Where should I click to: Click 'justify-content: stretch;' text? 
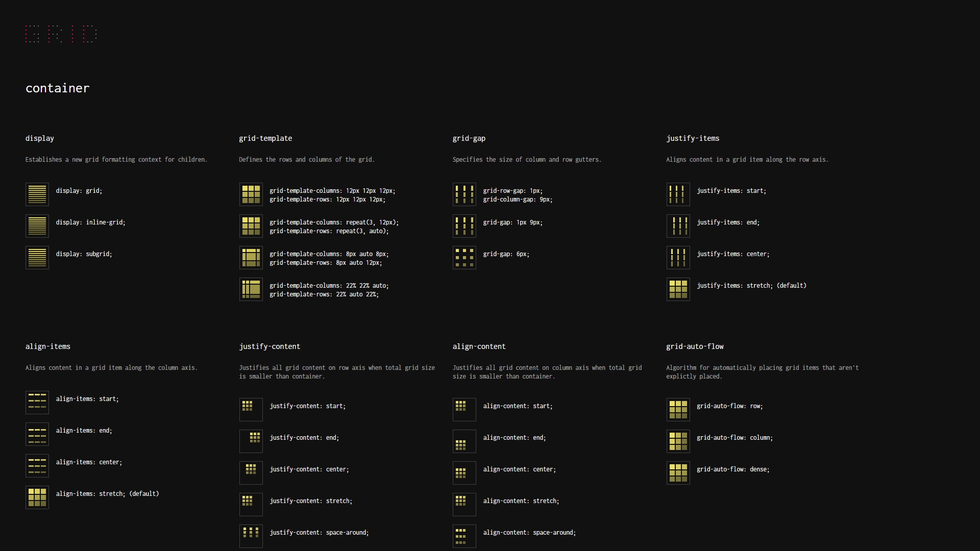pyautogui.click(x=311, y=501)
